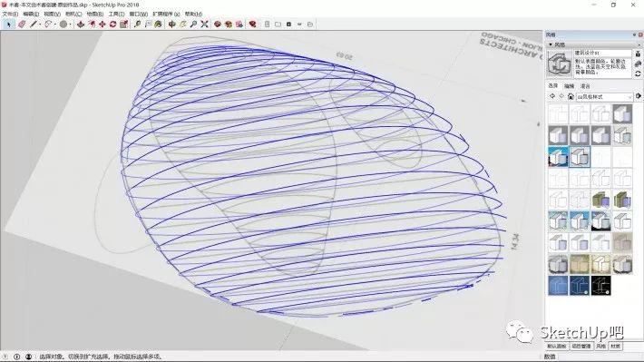Activate the Line pencil tool
Screen dimensions: 644x362
pos(34,24)
